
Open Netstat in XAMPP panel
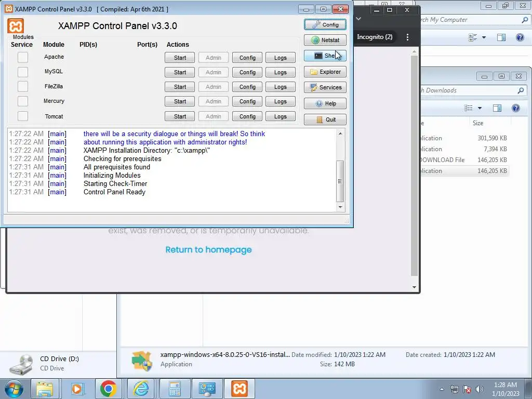tap(325, 40)
